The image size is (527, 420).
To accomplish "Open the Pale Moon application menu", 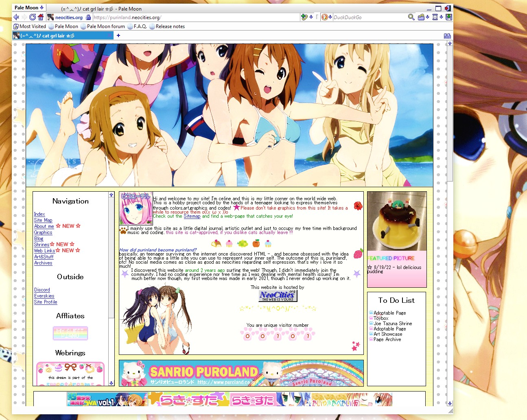I will click(29, 7).
